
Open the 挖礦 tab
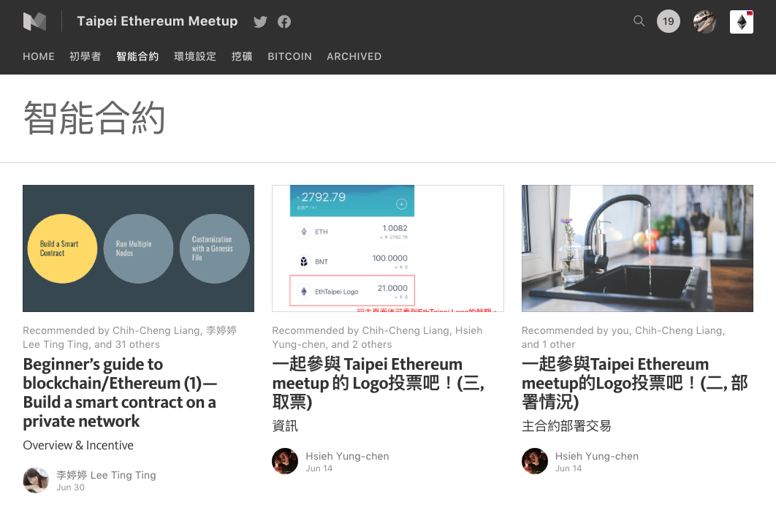pyautogui.click(x=242, y=56)
